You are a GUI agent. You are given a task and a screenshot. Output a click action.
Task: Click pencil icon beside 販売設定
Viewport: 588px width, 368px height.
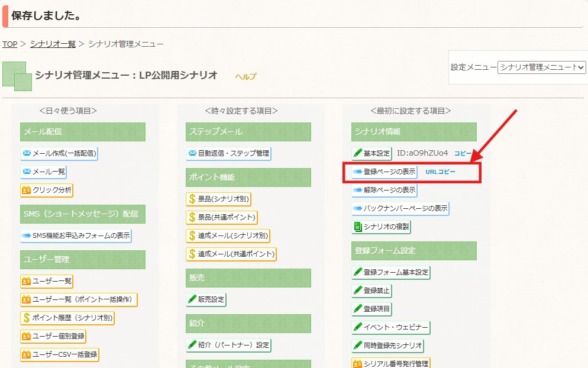[192, 299]
